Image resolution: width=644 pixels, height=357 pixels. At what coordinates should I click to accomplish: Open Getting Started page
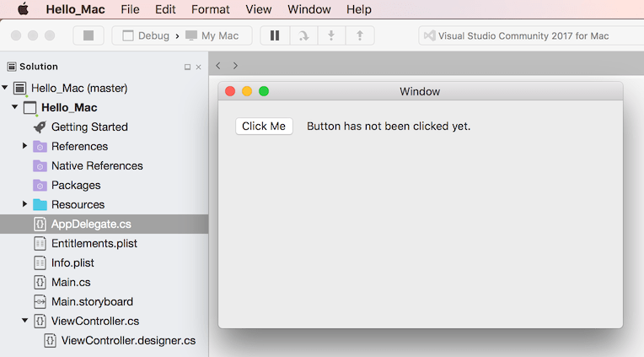89,127
